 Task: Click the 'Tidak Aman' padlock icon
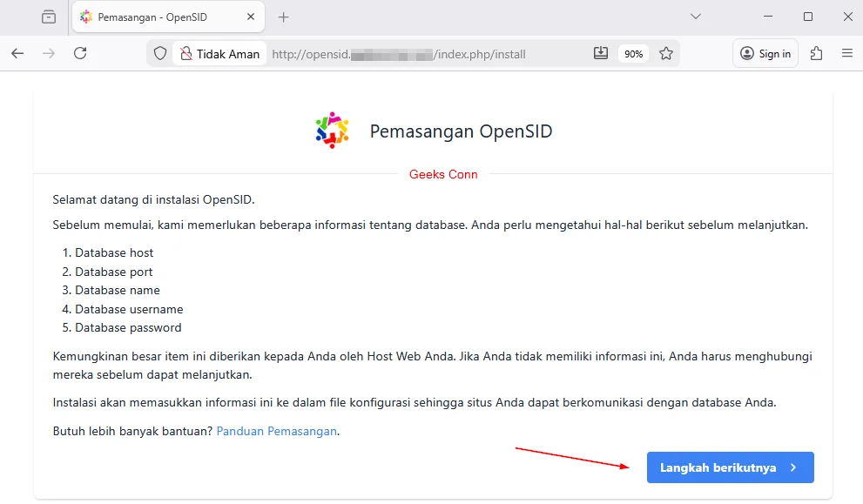point(186,53)
